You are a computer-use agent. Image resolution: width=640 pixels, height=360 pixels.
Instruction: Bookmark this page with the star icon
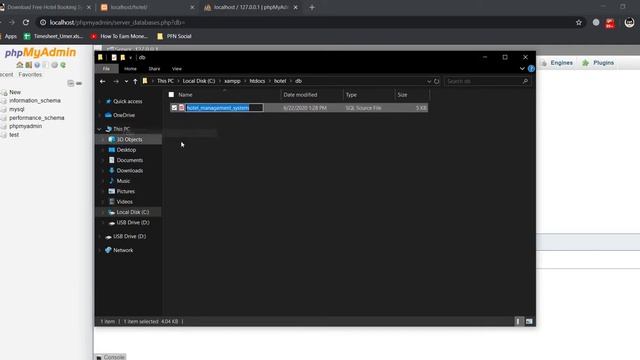pyautogui.click(x=579, y=22)
